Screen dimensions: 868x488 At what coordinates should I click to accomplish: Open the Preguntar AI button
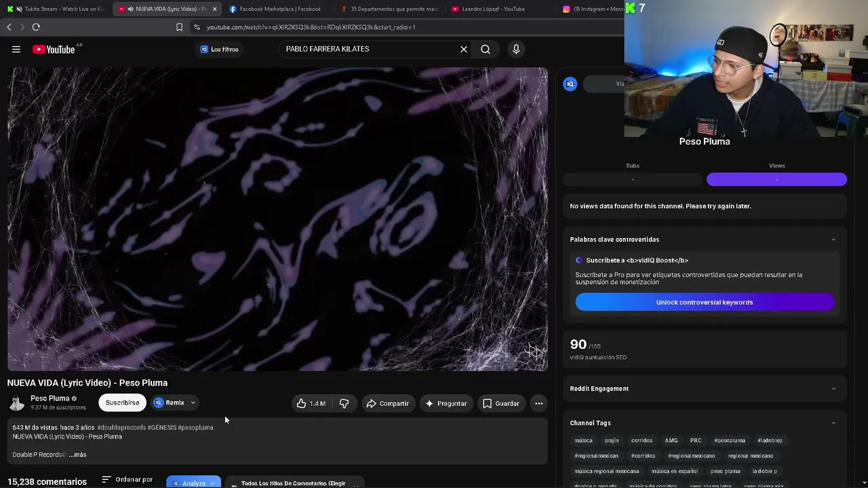coord(446,403)
